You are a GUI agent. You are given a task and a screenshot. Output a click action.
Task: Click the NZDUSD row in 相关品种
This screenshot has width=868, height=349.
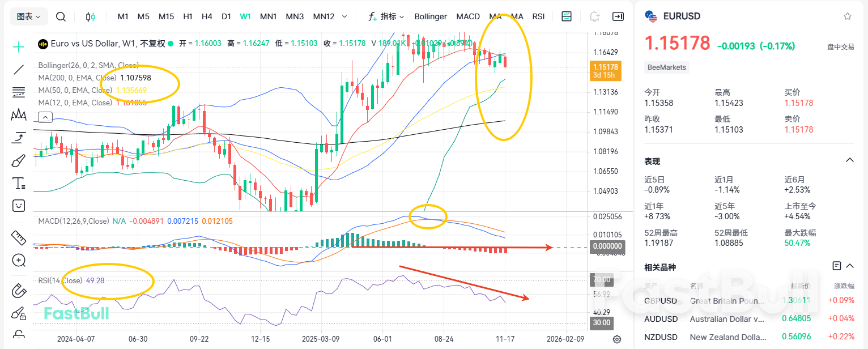pyautogui.click(x=661, y=337)
